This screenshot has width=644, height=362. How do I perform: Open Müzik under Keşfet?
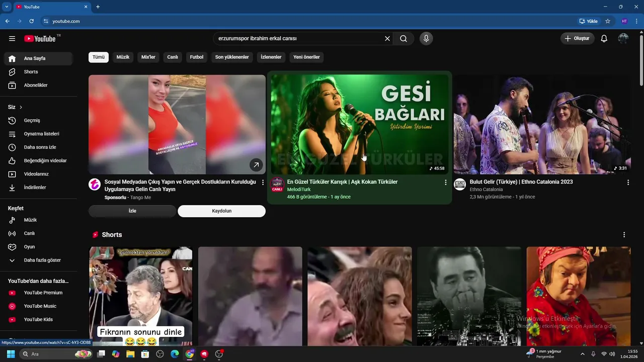coord(38,220)
